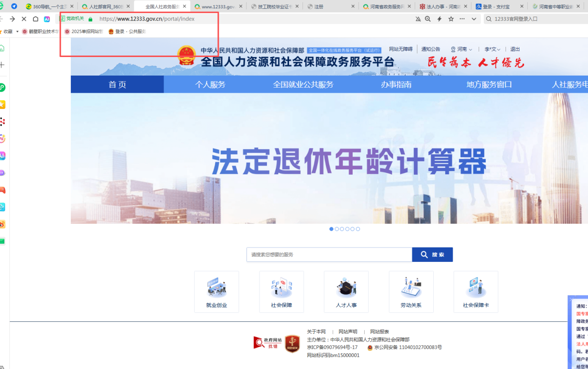588x369 pixels.
Task: Open the 全国就业公共服务 navigation menu
Action: [303, 84]
